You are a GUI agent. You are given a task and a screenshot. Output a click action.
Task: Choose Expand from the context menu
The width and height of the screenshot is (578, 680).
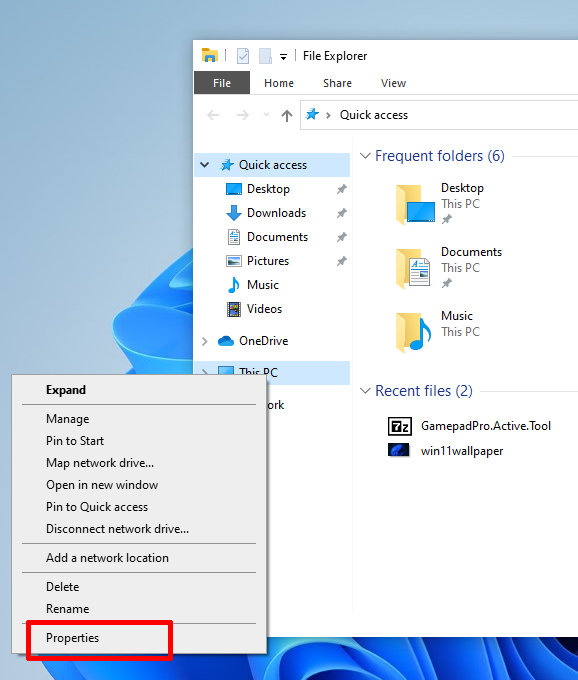pyautogui.click(x=139, y=390)
